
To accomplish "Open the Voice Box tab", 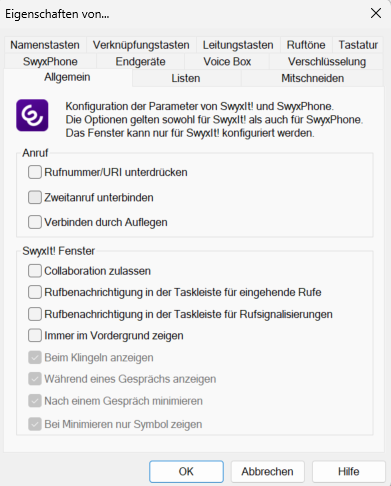I will click(227, 62).
